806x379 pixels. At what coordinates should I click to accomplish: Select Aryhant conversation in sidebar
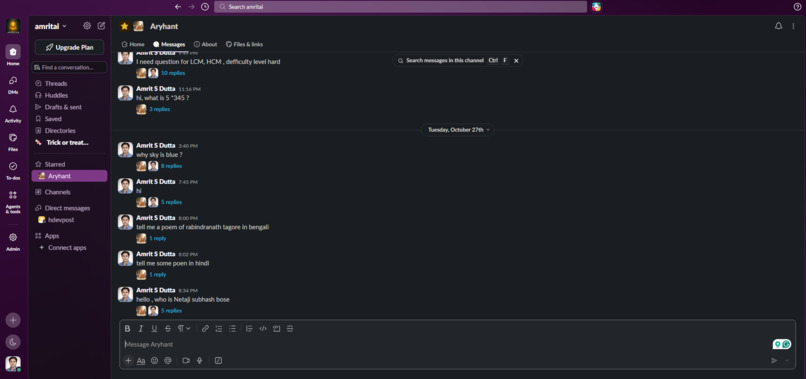(69, 176)
